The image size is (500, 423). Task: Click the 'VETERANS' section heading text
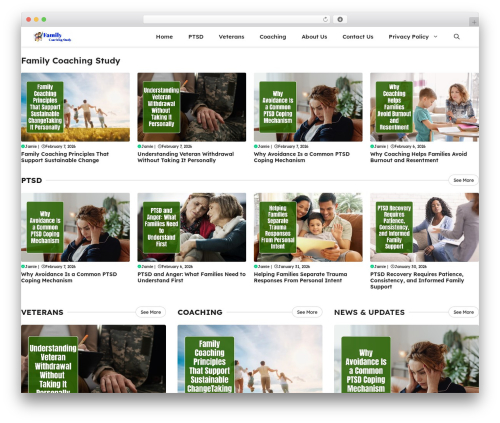click(x=42, y=312)
